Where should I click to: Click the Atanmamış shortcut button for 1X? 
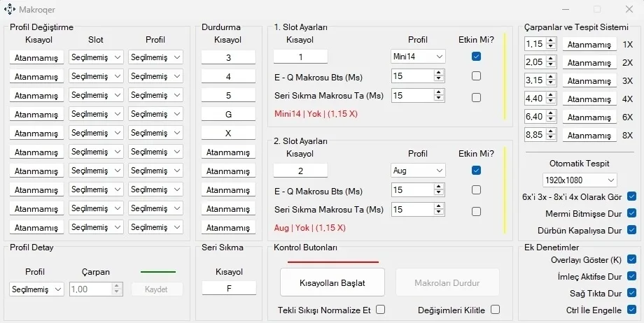(589, 44)
